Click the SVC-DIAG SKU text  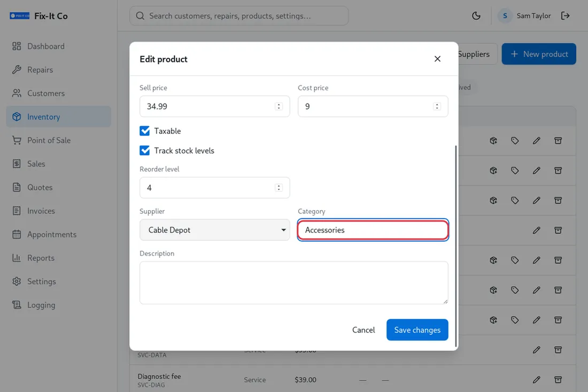point(151,385)
